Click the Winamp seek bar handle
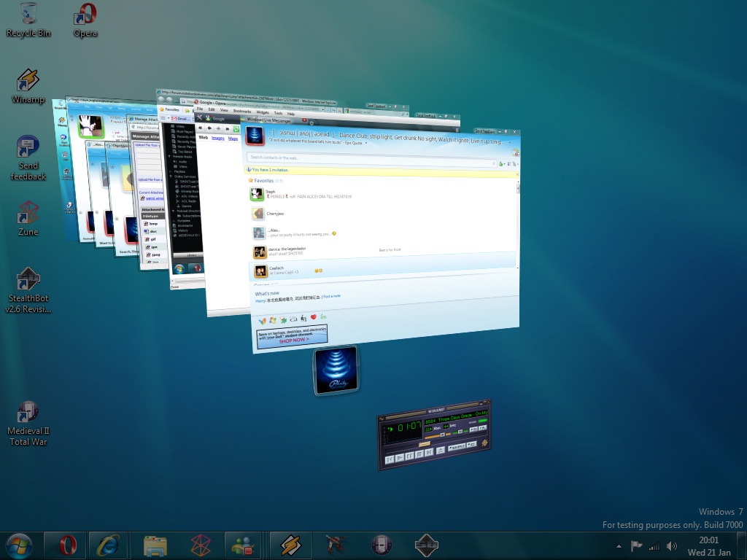747x560 pixels. (x=425, y=444)
